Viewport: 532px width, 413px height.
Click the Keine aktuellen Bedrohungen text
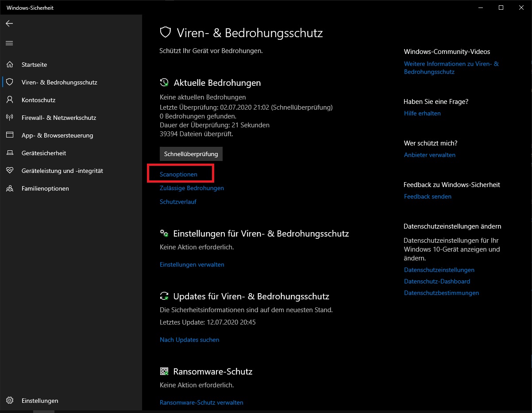pos(203,97)
